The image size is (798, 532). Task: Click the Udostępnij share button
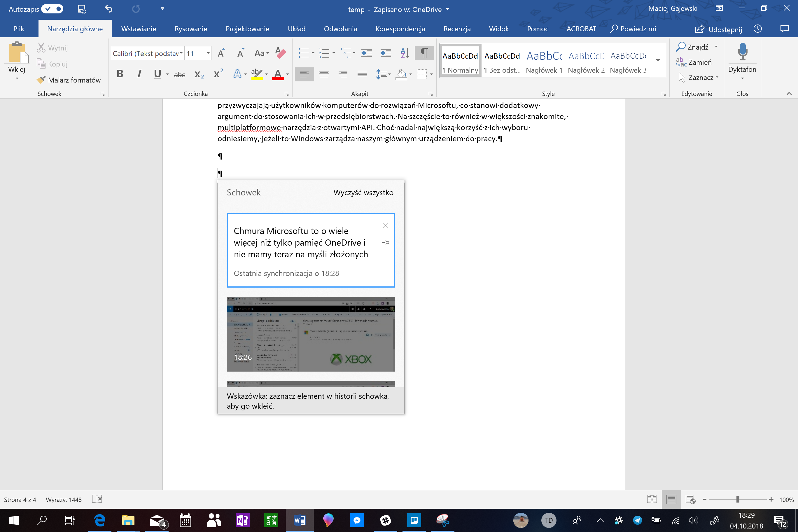[718, 29]
